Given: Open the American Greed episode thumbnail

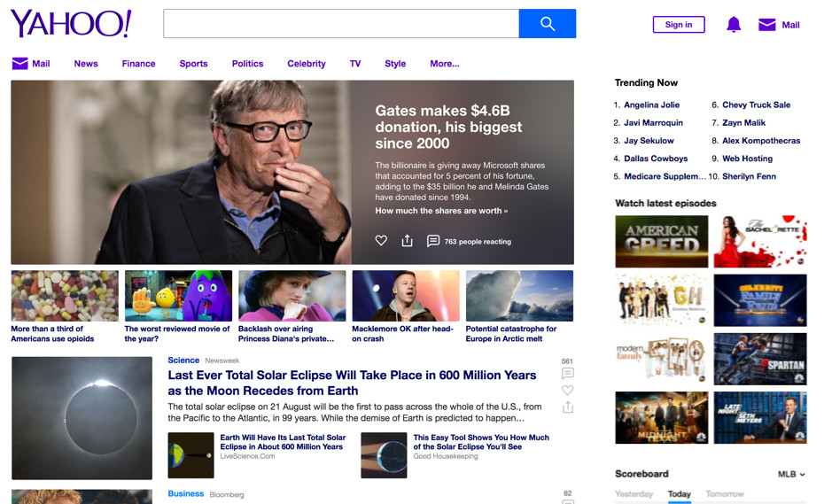Looking at the screenshot, I should pos(662,241).
